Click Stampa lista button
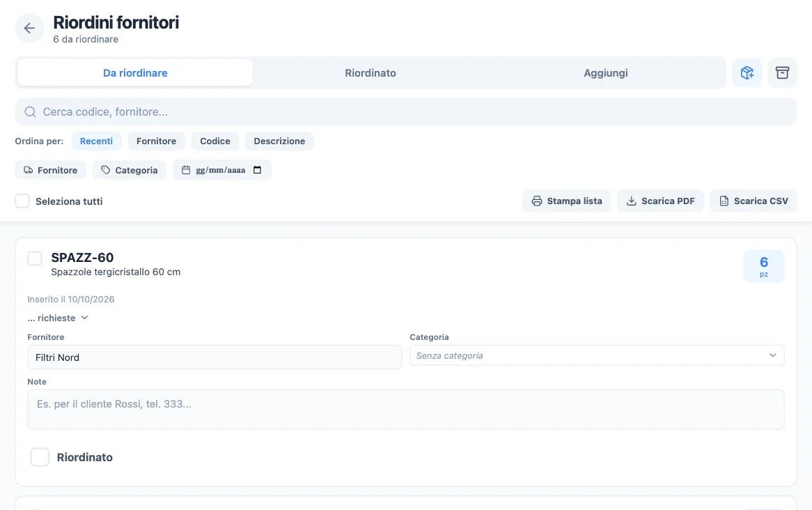 (567, 201)
